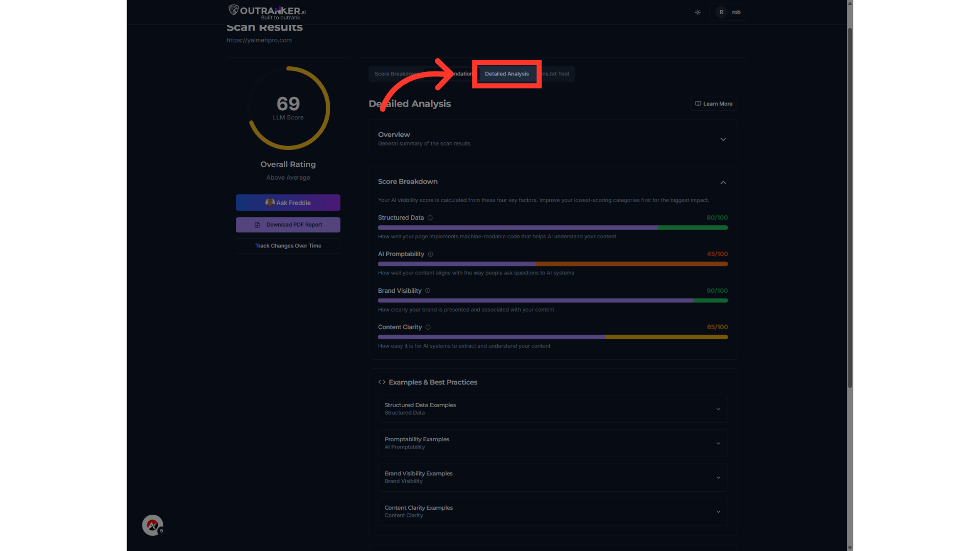Image resolution: width=980 pixels, height=551 pixels.
Task: Toggle the light/dark theme sun icon
Action: pyautogui.click(x=698, y=12)
